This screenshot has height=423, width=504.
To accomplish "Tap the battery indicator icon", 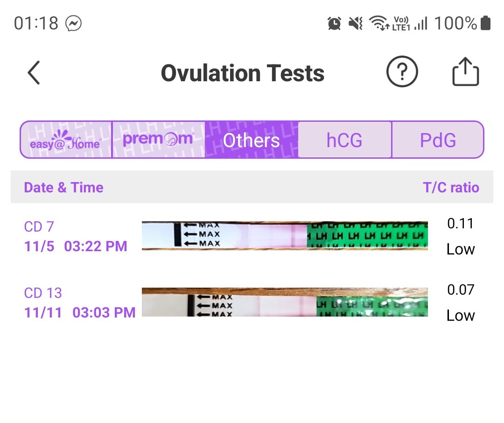I will 485,23.
